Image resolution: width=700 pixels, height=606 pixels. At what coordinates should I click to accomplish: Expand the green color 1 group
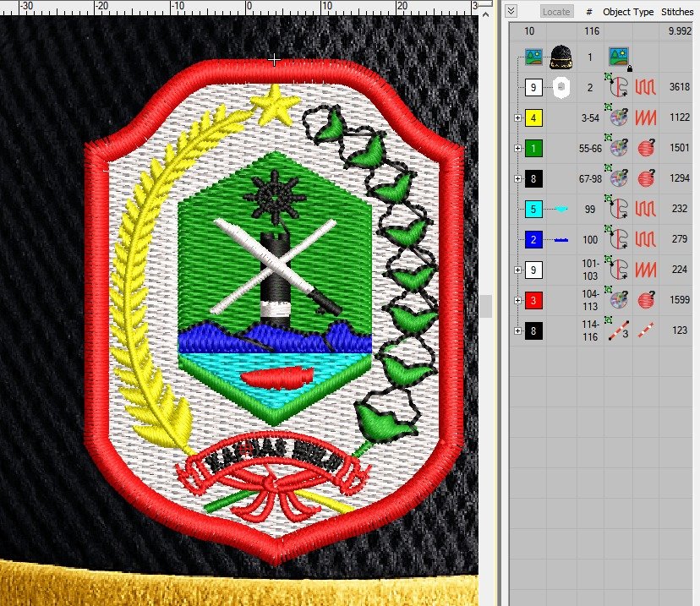(x=518, y=148)
